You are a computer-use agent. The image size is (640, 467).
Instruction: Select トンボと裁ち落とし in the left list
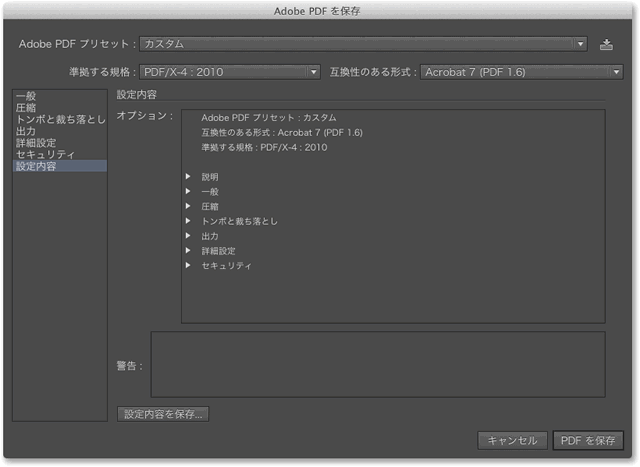click(x=60, y=120)
